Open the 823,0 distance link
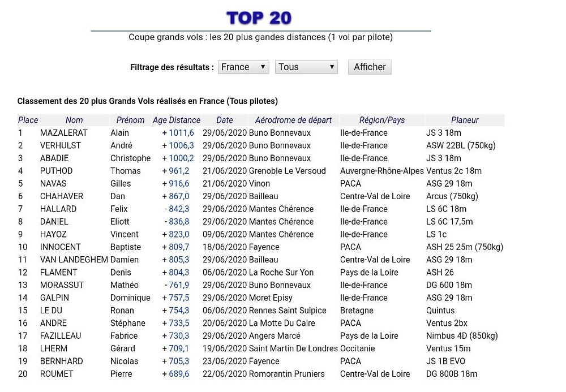The height and width of the screenshot is (392, 566). pyautogui.click(x=179, y=234)
